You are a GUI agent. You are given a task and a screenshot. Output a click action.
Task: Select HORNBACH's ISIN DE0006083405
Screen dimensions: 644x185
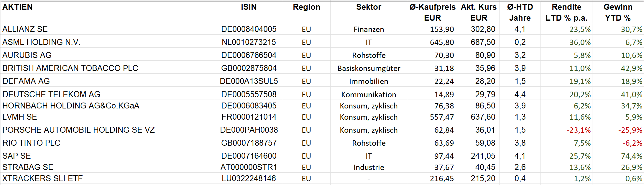click(x=249, y=106)
